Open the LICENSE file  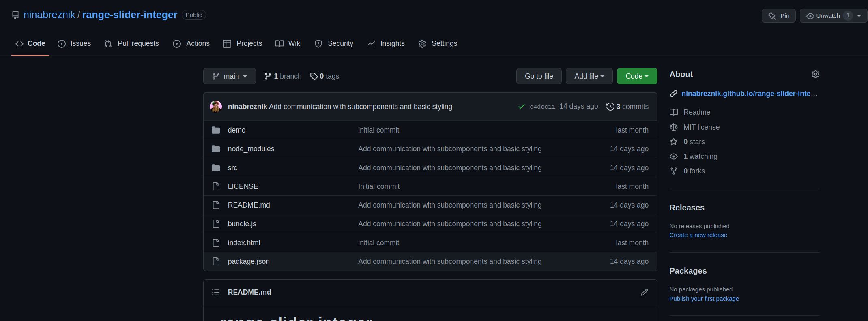pyautogui.click(x=243, y=186)
